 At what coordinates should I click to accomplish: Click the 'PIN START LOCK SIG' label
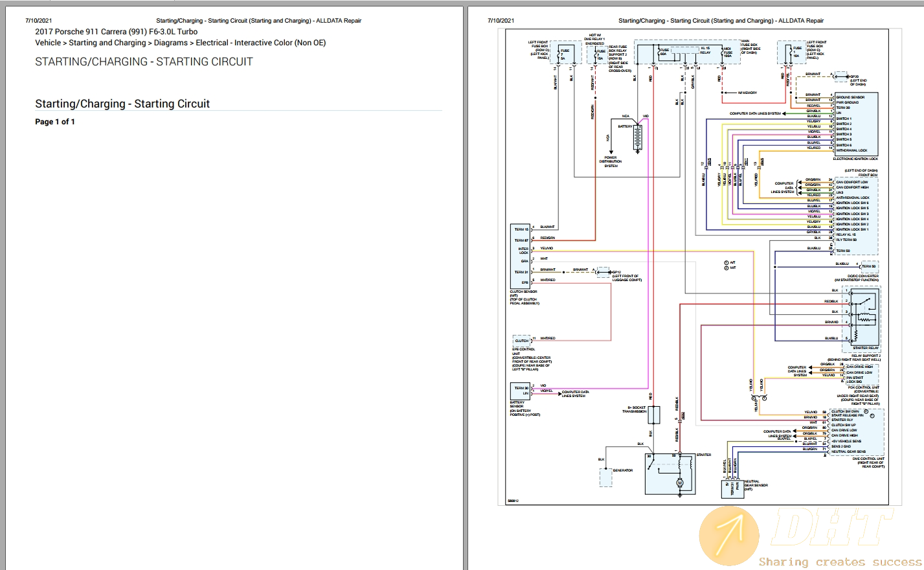tap(855, 380)
